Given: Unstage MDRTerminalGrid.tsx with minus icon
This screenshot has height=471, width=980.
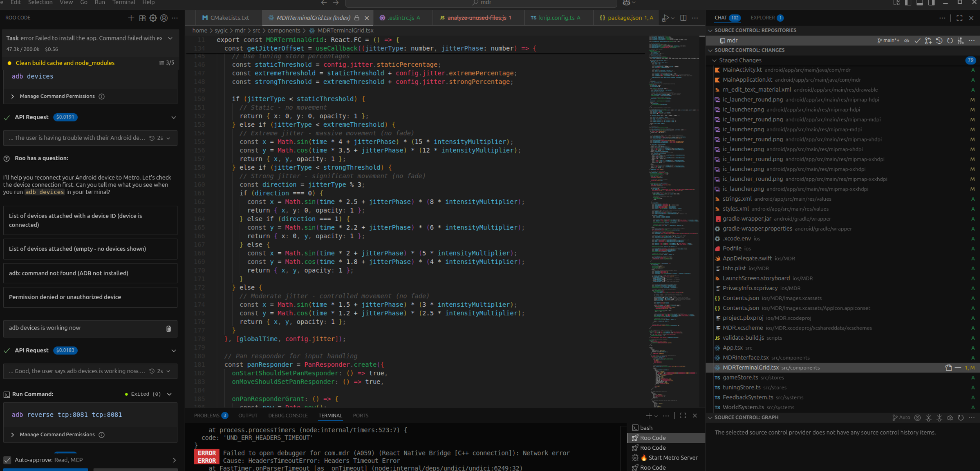Looking at the screenshot, I should pyautogui.click(x=958, y=368).
